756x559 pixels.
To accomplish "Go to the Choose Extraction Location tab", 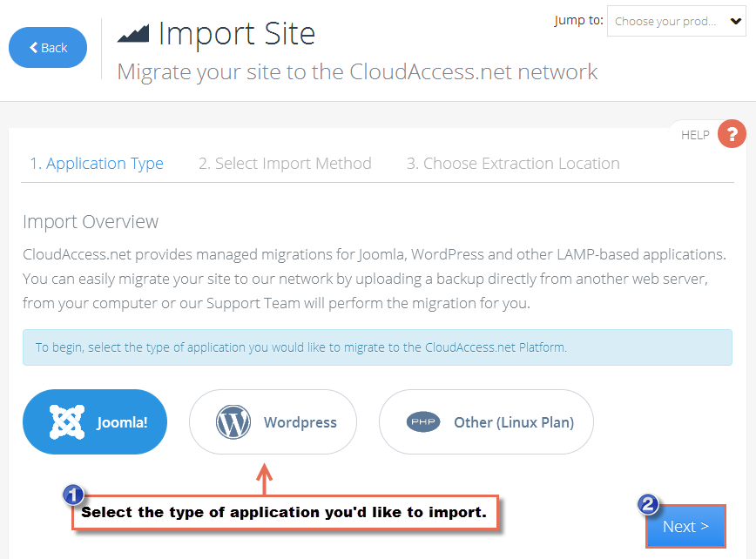I will pos(513,164).
